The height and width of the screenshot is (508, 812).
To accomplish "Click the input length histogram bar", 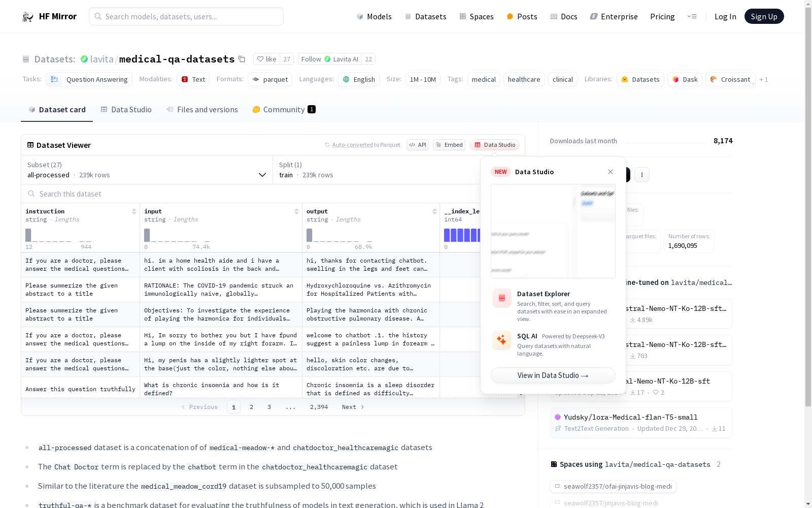I will [147, 235].
